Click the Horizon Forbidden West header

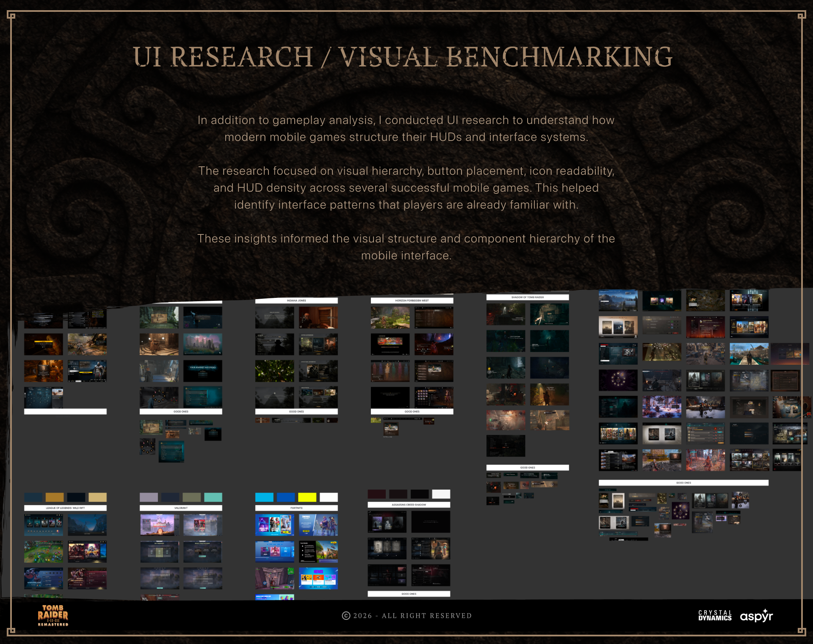point(412,300)
